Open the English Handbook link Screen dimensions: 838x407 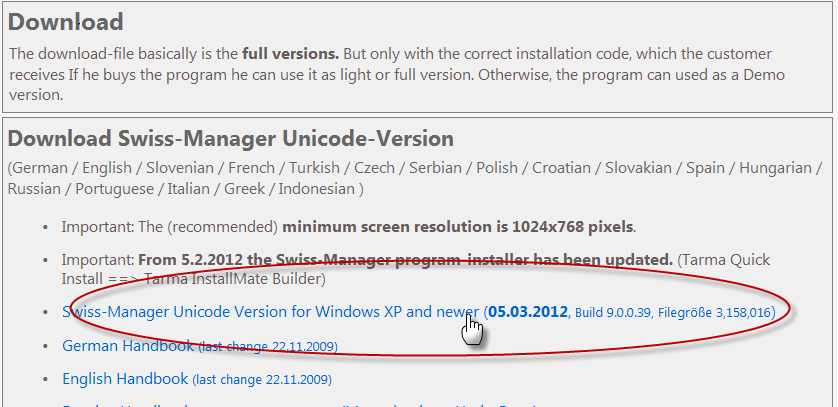point(125,379)
